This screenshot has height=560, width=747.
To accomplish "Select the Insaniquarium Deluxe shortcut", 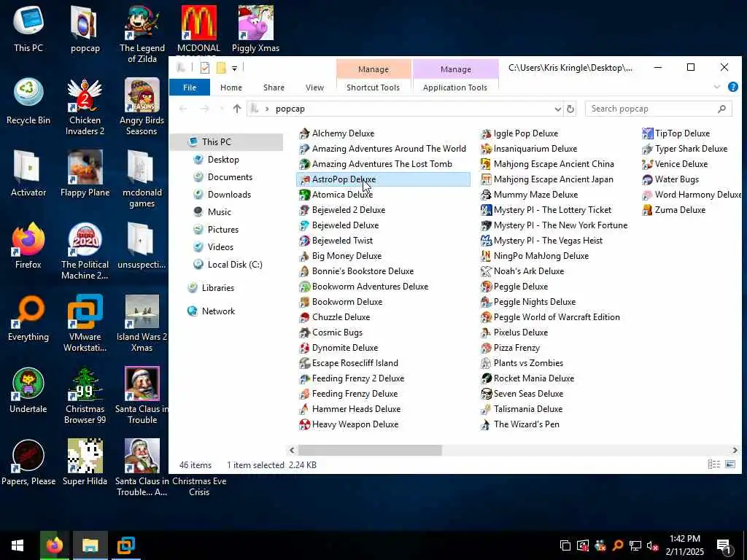I will click(535, 149).
